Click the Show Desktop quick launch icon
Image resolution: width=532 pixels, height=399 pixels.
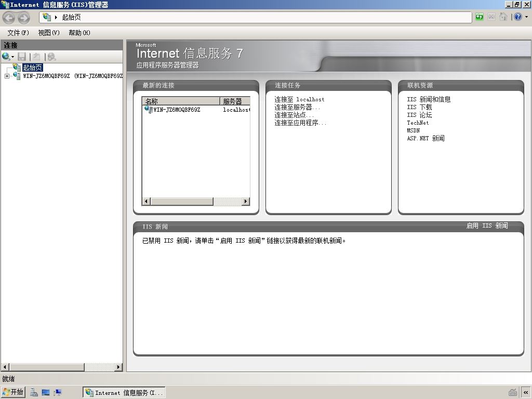(x=46, y=393)
